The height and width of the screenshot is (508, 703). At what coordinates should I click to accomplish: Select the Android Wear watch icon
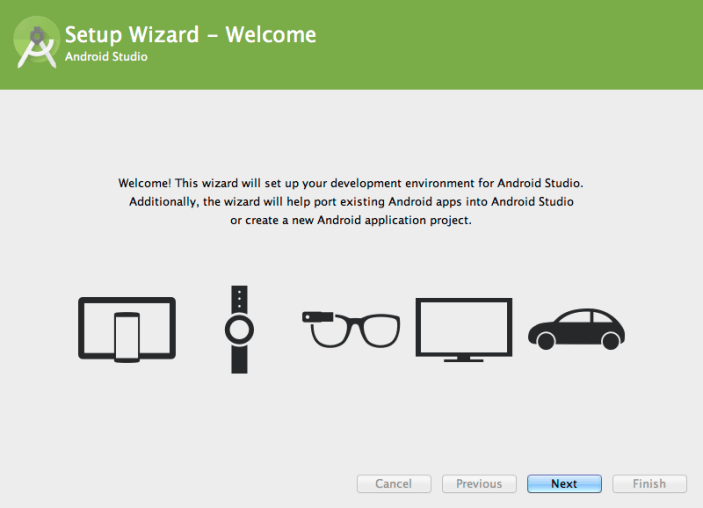pyautogui.click(x=239, y=328)
